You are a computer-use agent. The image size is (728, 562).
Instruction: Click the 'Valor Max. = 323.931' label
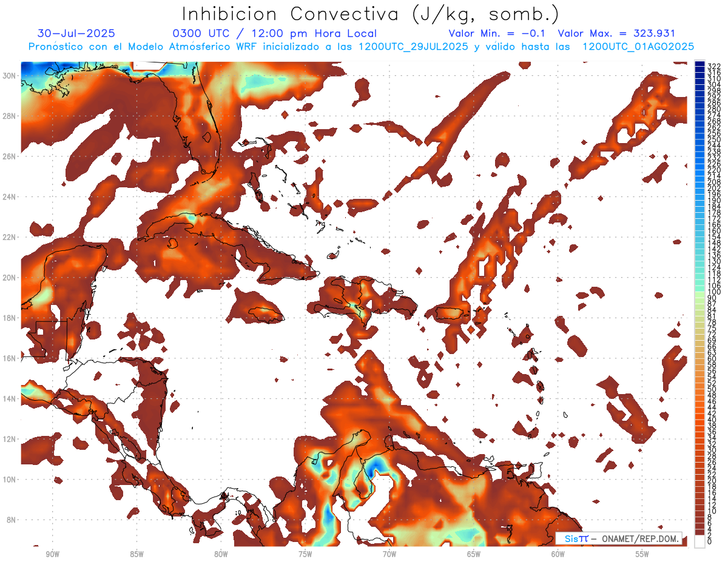616,34
